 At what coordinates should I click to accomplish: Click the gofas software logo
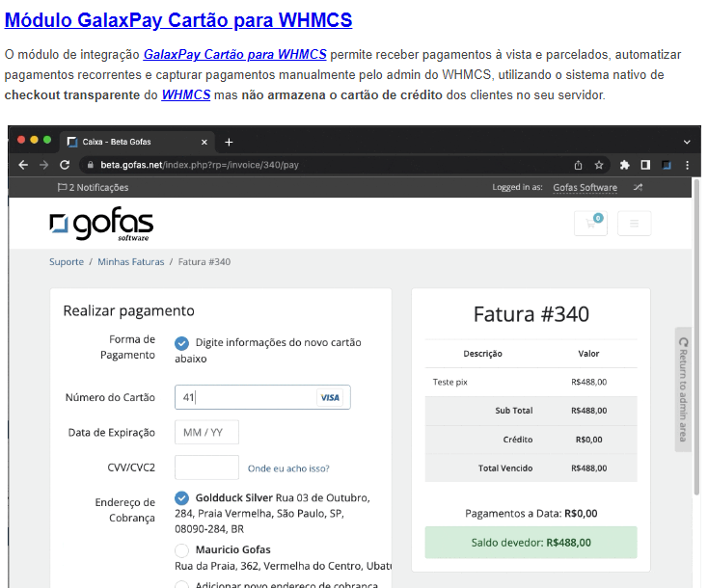click(x=101, y=224)
